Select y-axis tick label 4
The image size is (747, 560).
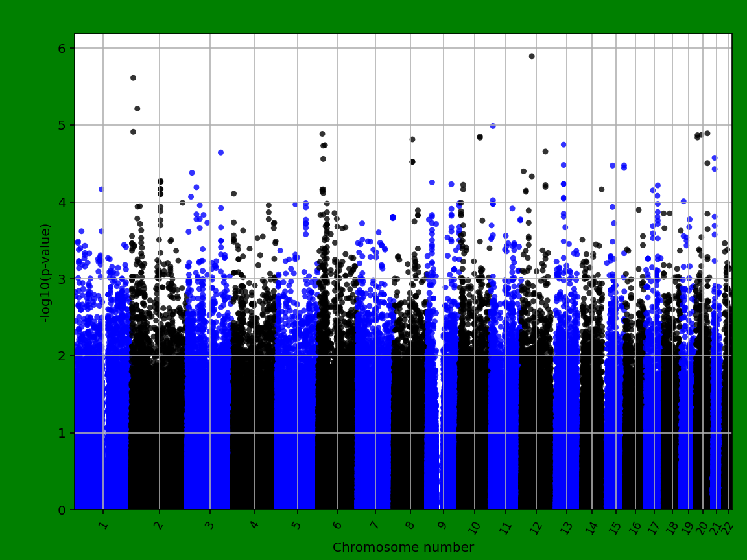(x=62, y=202)
